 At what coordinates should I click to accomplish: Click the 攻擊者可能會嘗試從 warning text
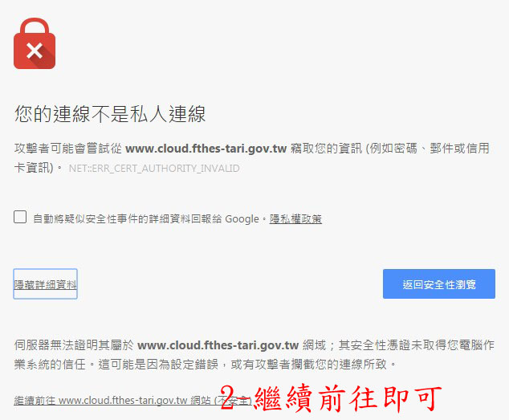point(68,149)
